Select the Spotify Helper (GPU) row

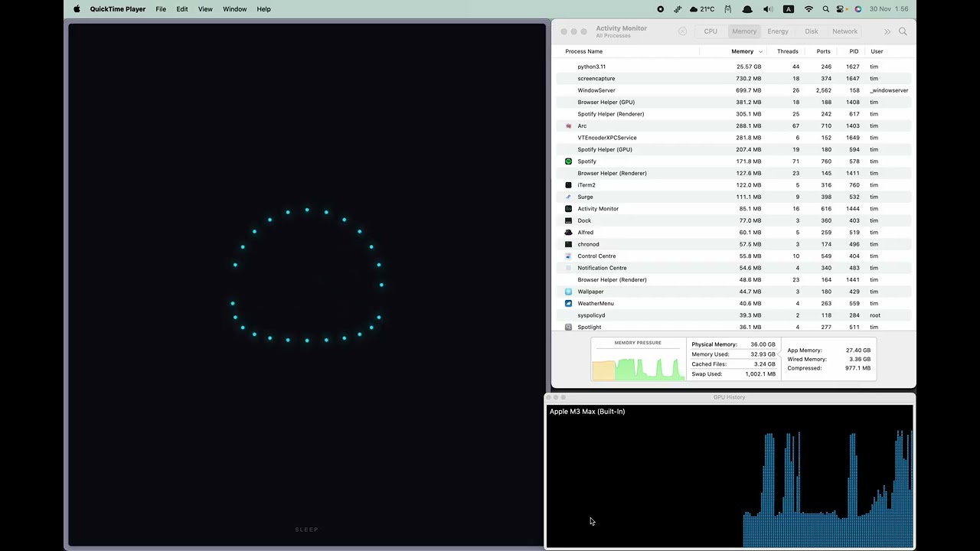pyautogui.click(x=733, y=149)
